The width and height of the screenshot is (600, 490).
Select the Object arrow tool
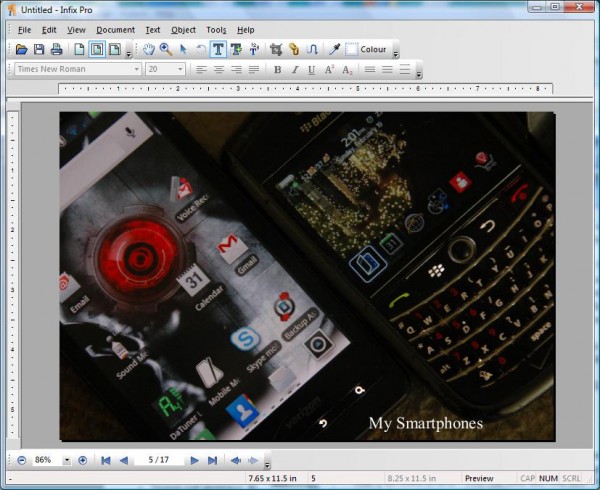pyautogui.click(x=183, y=49)
